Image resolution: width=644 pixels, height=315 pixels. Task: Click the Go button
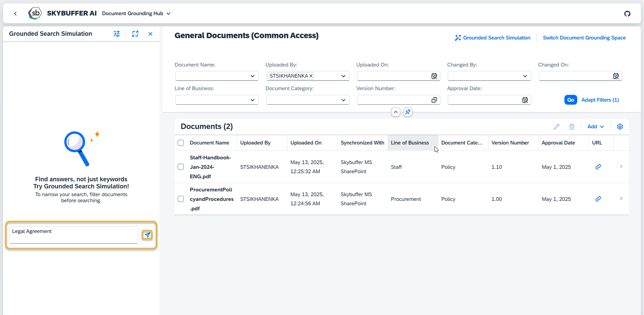pos(570,100)
